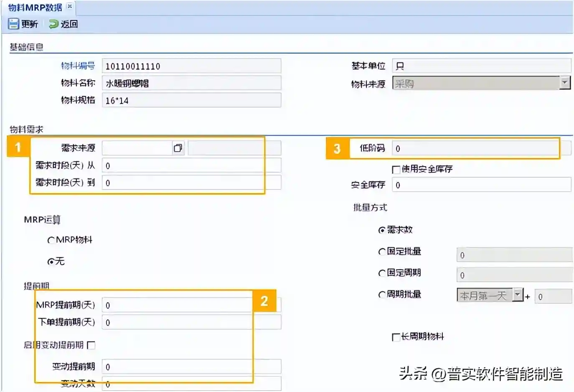Select the MRP物料 radio button
The image size is (574, 392).
pos(51,240)
